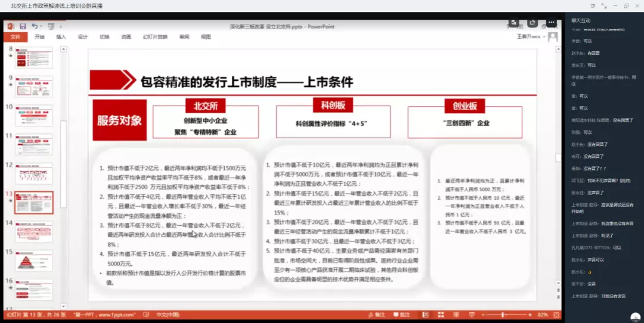Screen dimensions: 644x323
Task: Start slideshow from the quick access toolbar
Action: point(51,26)
